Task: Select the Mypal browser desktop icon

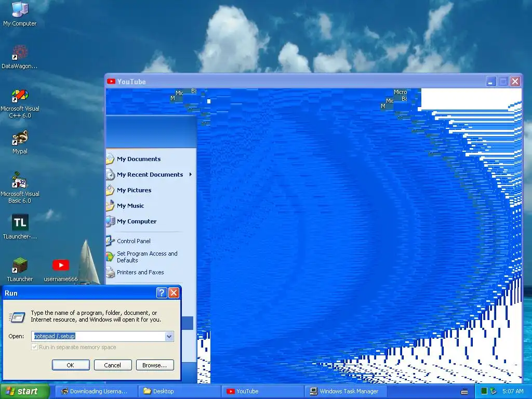Action: tap(20, 142)
